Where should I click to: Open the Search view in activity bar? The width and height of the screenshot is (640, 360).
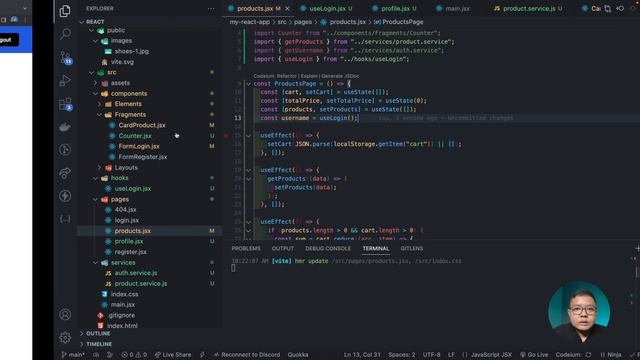[x=65, y=34]
